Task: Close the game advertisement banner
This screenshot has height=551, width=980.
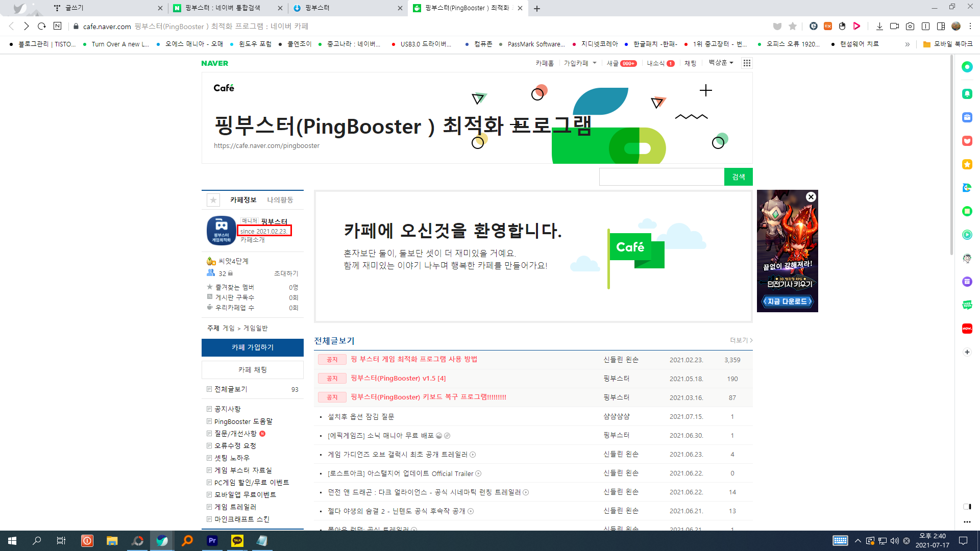Action: (x=811, y=197)
